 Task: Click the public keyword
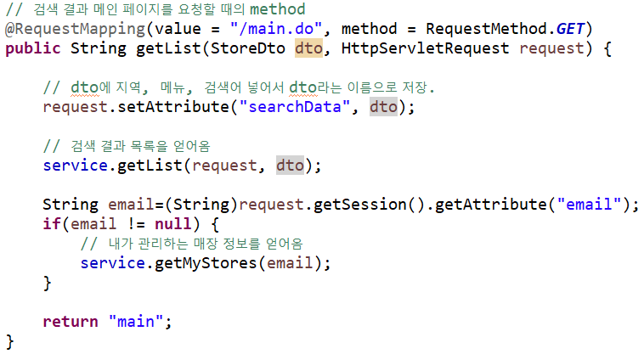pos(33,49)
